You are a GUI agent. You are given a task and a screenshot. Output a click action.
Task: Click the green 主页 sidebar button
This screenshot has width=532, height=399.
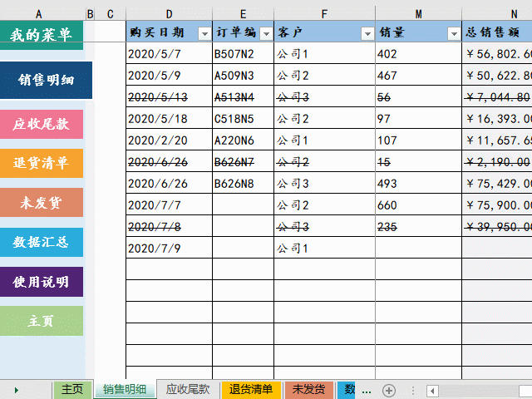pos(42,321)
